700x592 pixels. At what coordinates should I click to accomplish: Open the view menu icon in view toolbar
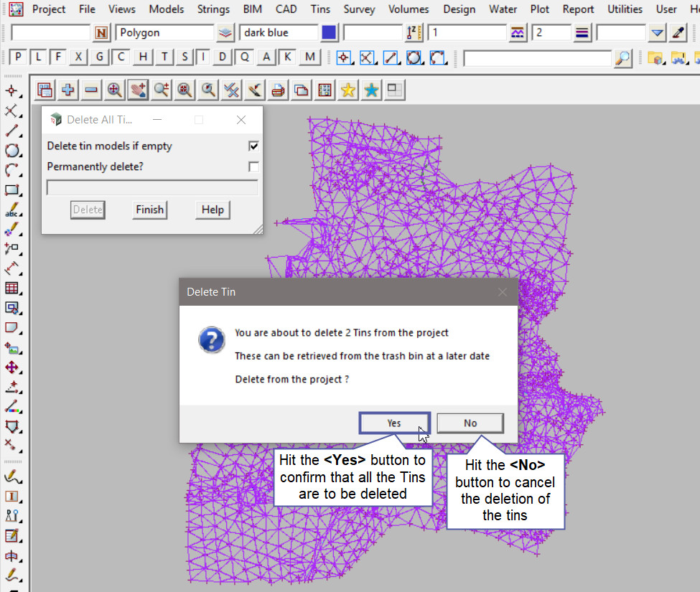[x=45, y=90]
